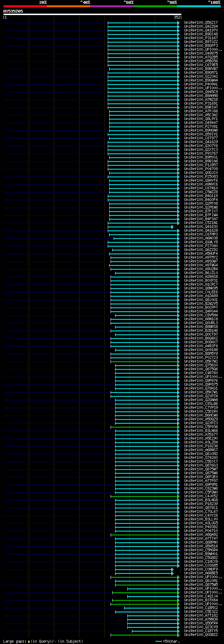
Task: Open hit UniRef100_B9GFF3
Action: coord(201,45)
